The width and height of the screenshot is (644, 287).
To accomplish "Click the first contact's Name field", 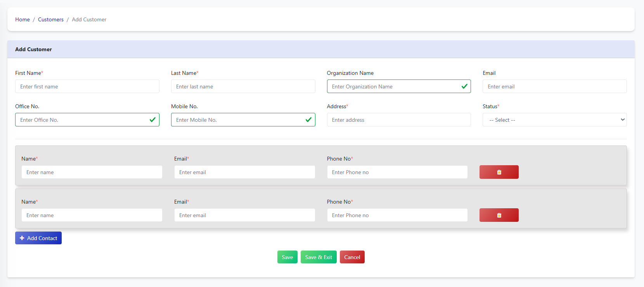I will pos(92,172).
